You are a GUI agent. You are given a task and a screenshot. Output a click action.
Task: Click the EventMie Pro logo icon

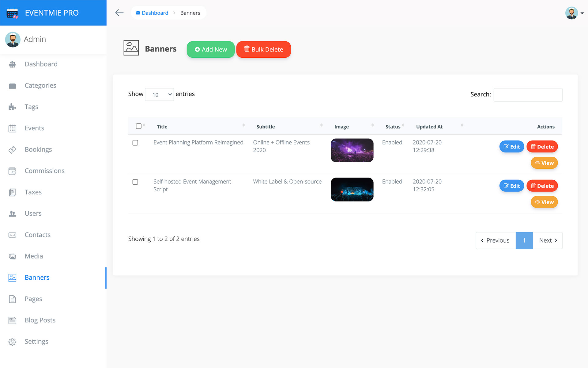pos(12,13)
